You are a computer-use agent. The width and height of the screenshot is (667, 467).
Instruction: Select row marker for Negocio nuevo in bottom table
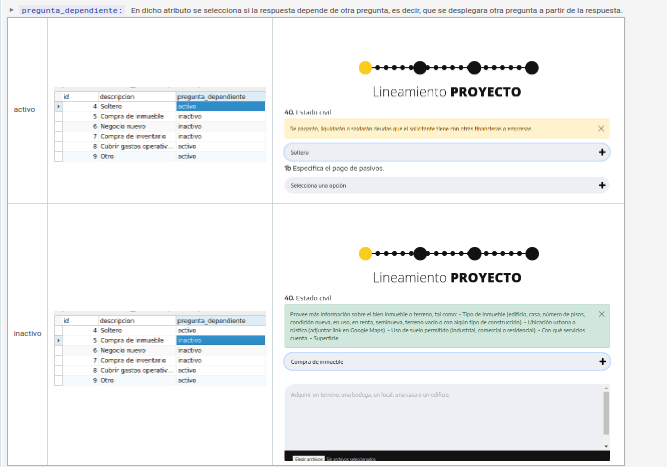[x=58, y=351]
